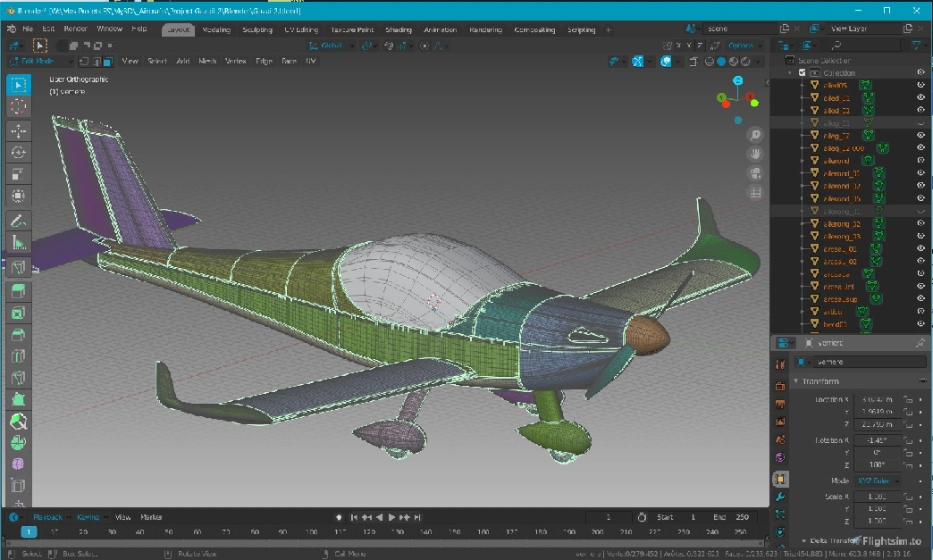
Task: Pick the Scale tool
Action: (19, 174)
